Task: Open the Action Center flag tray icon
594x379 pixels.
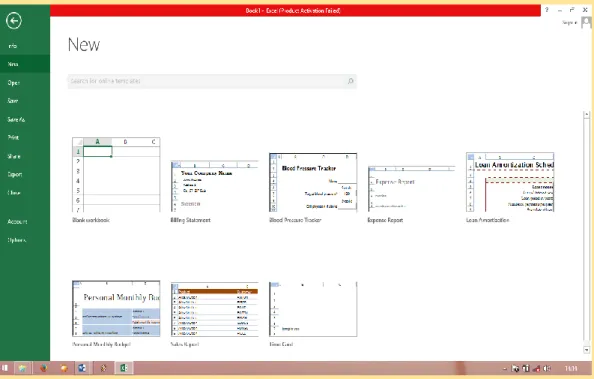Action: point(515,368)
